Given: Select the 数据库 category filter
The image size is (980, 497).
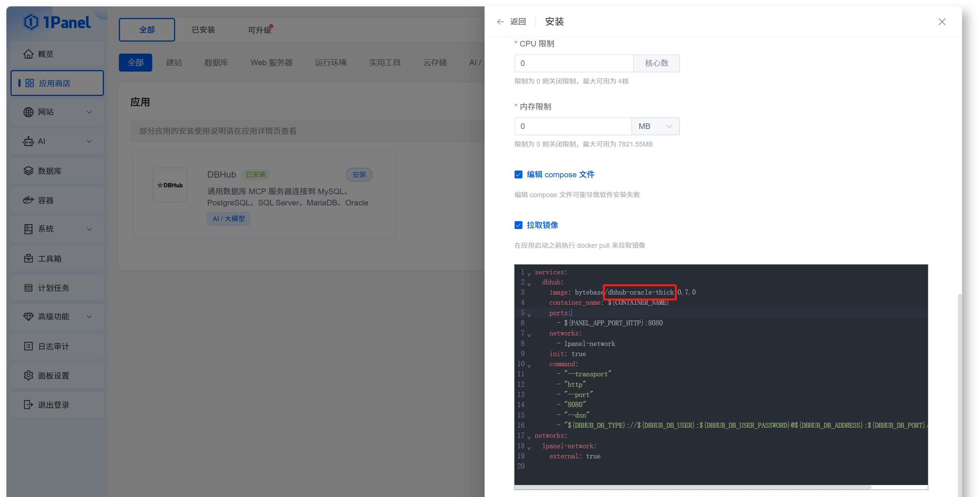Looking at the screenshot, I should click(216, 62).
